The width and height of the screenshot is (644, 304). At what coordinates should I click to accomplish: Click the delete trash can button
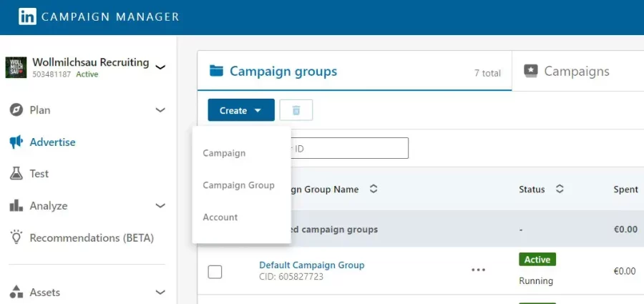click(x=296, y=110)
